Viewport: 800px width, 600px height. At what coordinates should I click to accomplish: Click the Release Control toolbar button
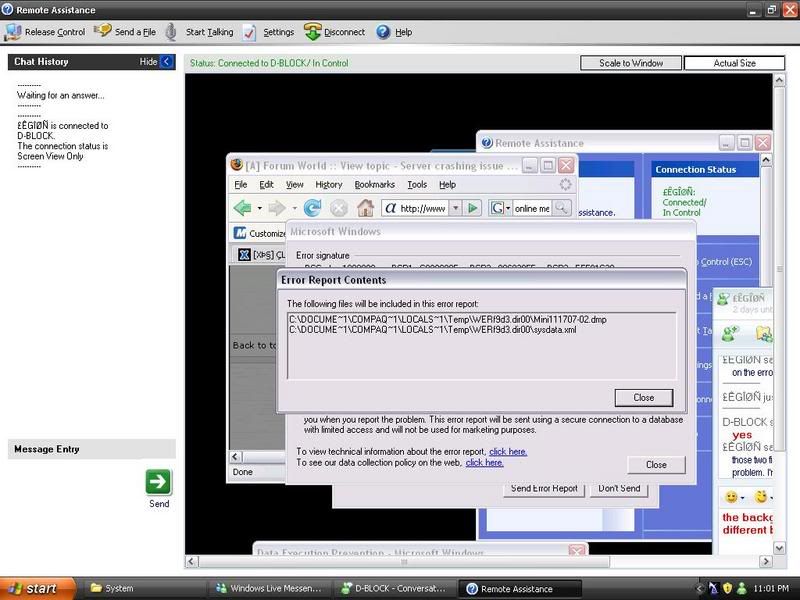click(x=44, y=32)
